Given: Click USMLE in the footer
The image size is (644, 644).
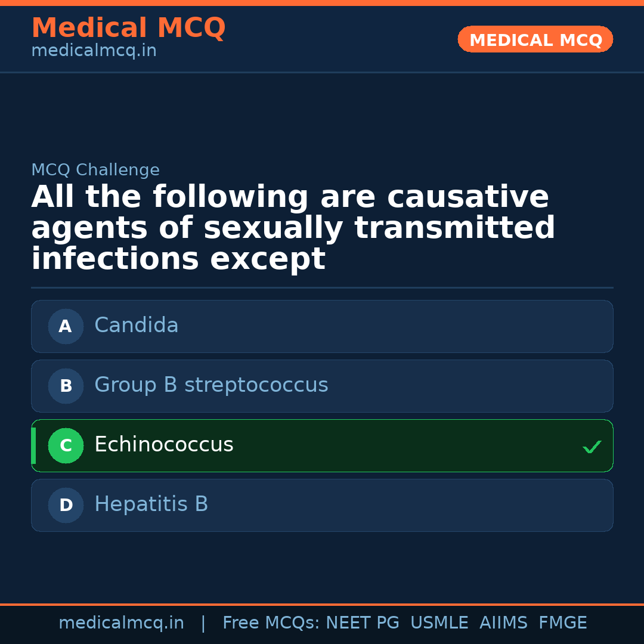Looking at the screenshot, I should tap(439, 623).
